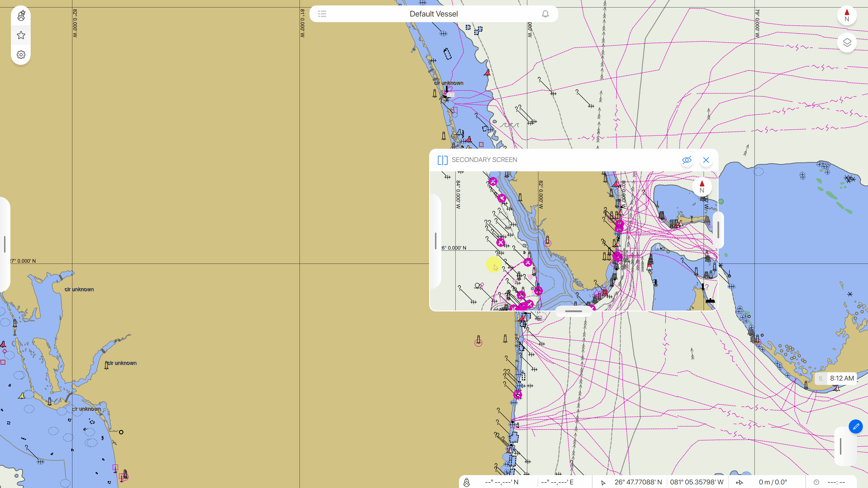
Task: Click the notification bell icon
Action: [x=545, y=14]
